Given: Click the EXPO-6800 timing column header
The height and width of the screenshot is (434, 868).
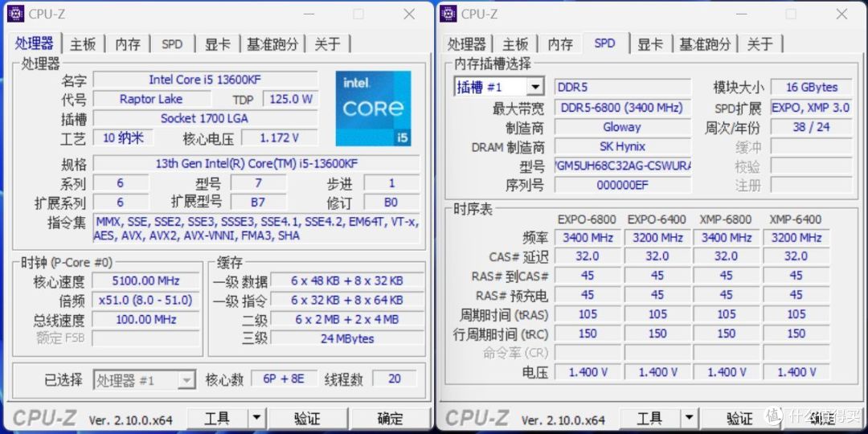Looking at the screenshot, I should 588,219.
